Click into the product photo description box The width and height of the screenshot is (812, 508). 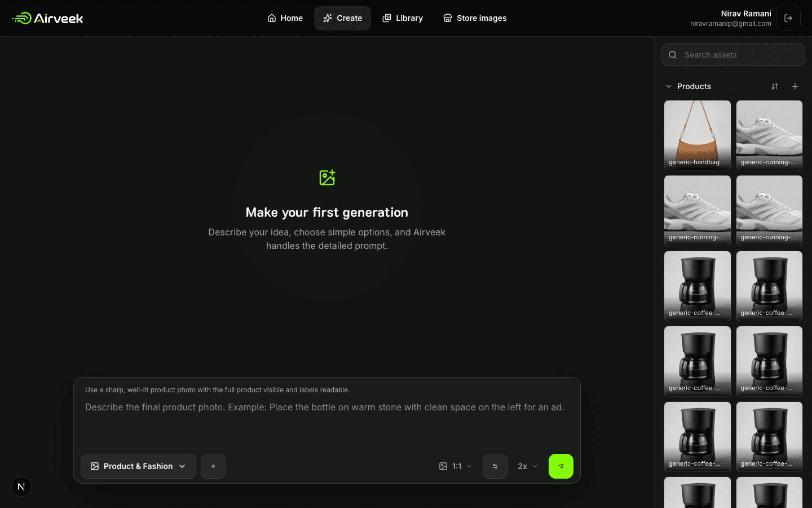point(327,421)
